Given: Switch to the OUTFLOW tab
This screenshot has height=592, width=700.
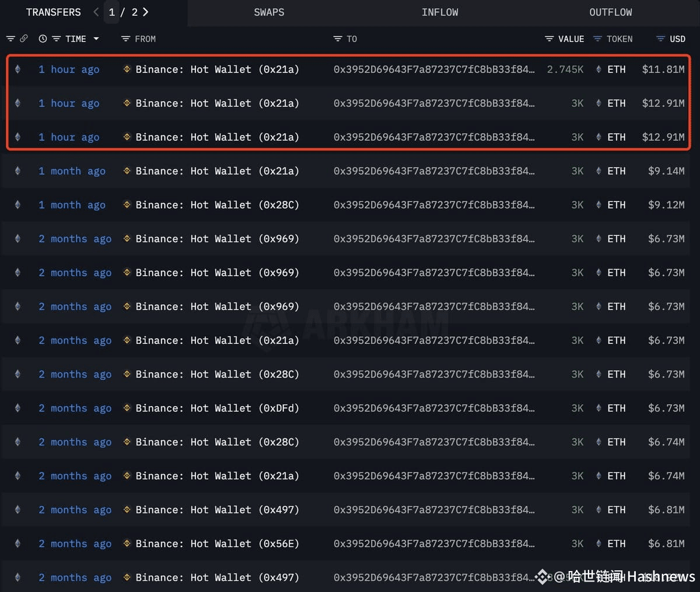Looking at the screenshot, I should [x=610, y=12].
